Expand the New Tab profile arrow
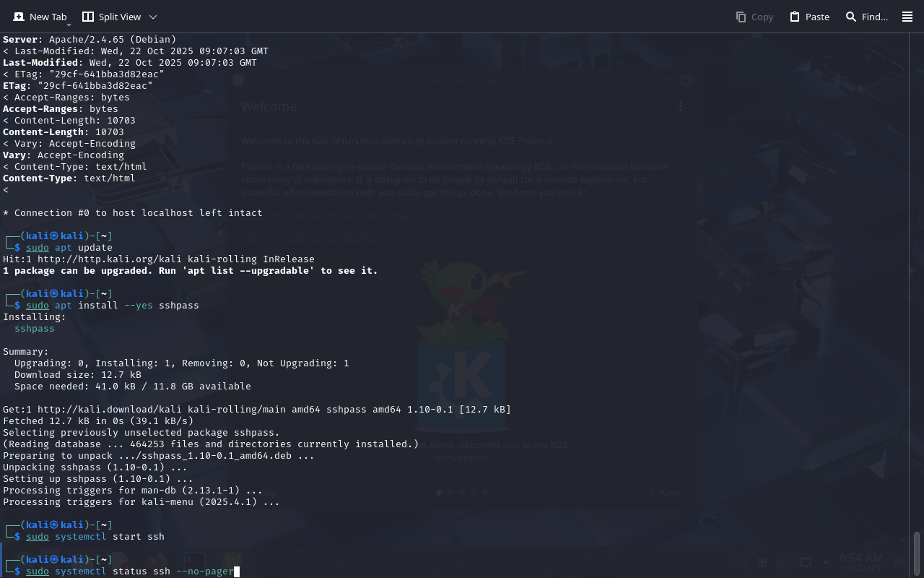Screen dimensions: 924x578 69,25
